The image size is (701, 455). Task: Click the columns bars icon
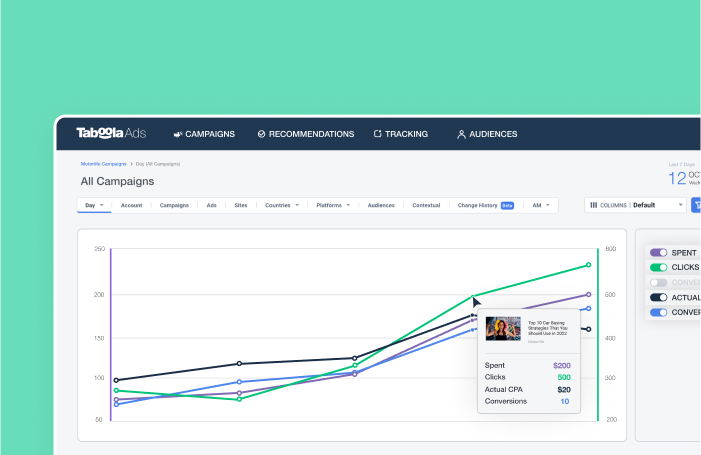click(x=594, y=205)
